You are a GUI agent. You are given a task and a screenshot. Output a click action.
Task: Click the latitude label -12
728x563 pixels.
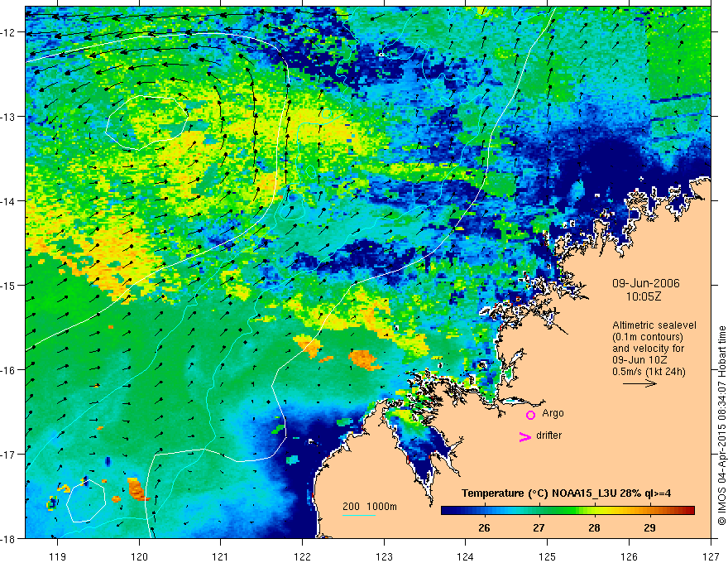pyautogui.click(x=8, y=32)
